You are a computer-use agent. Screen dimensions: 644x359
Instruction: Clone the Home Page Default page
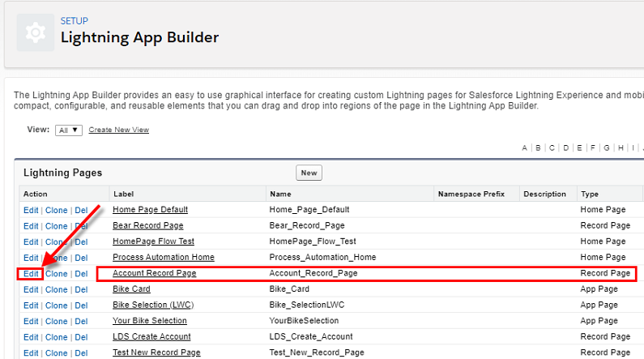pos(56,211)
